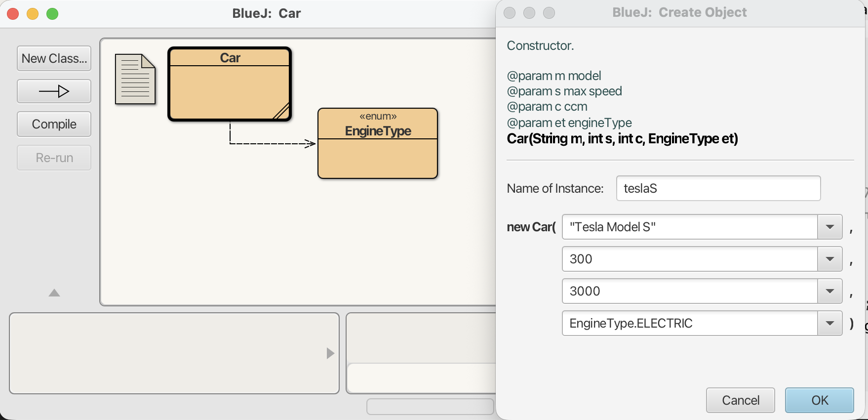This screenshot has width=868, height=420.
Task: Collapse the team panel with up triangle
Action: pos(54,293)
